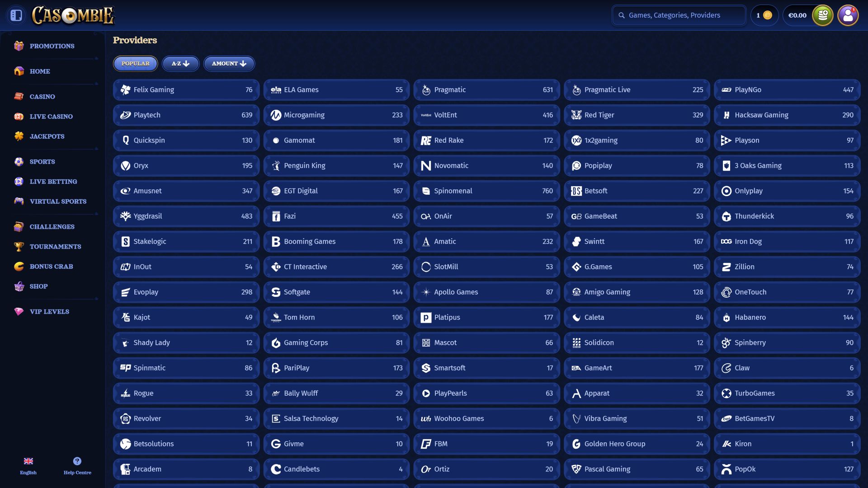Focus the Games, Categories, Providers search field

point(679,15)
